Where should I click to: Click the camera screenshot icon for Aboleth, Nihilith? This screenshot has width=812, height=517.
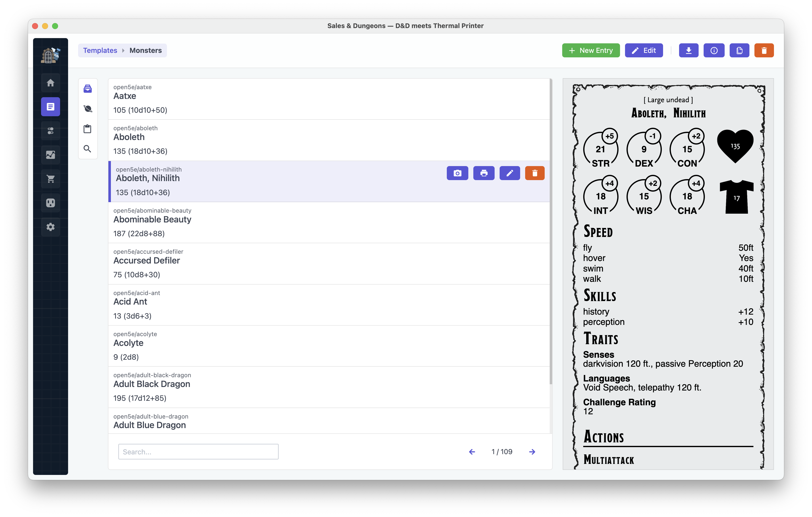click(457, 173)
